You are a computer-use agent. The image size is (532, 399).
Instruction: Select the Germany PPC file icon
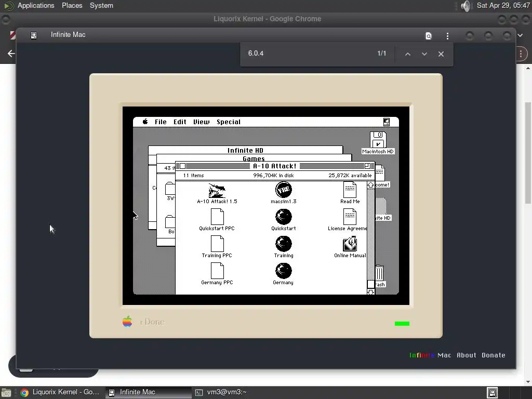tap(217, 271)
